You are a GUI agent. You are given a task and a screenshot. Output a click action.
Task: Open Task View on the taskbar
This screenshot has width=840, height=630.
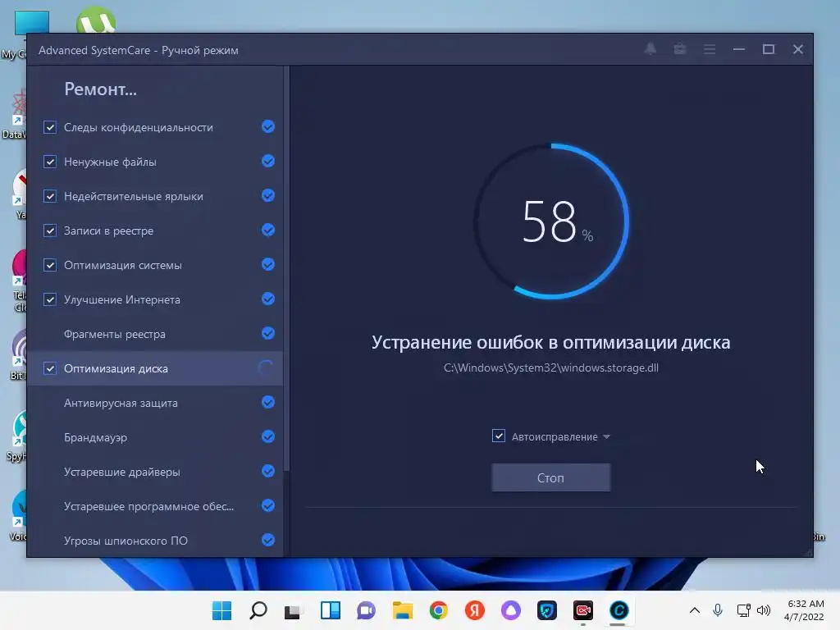point(293,610)
